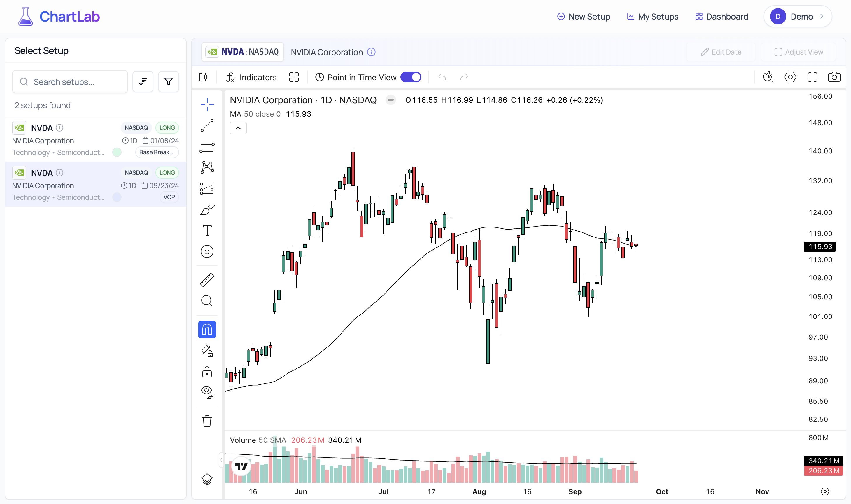Open time axis settings gear icon
The height and width of the screenshot is (504, 851).
pos(825,491)
